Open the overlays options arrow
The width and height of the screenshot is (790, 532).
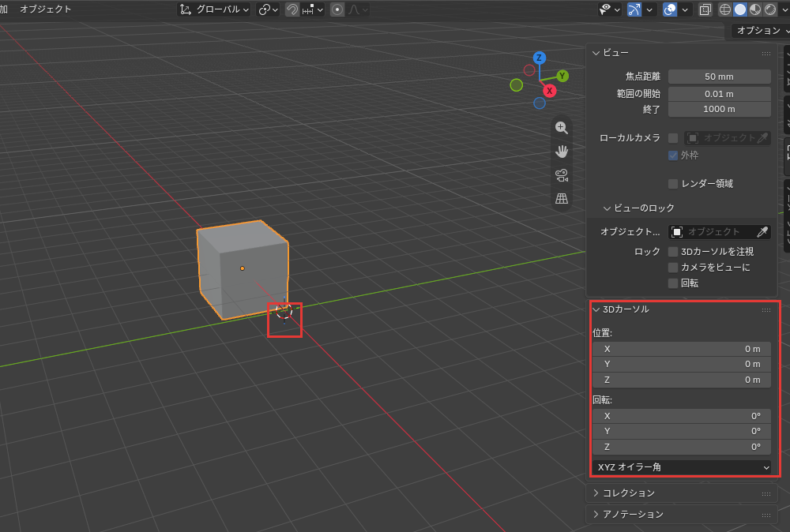685,9
